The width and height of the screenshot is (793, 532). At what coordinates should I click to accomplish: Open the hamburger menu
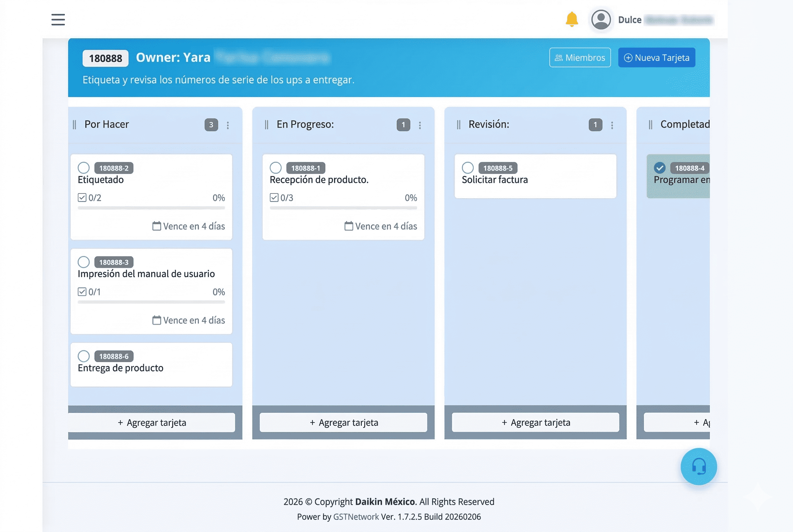click(58, 20)
